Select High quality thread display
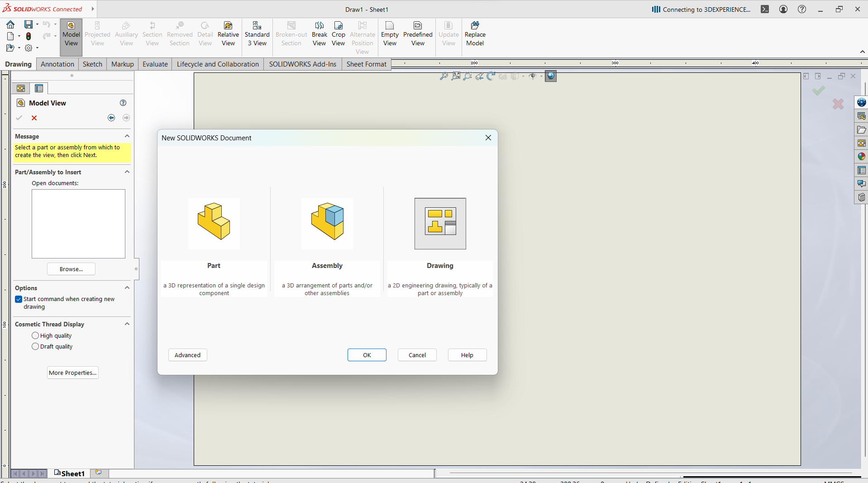Screen dimensions: 868x483 pos(35,335)
